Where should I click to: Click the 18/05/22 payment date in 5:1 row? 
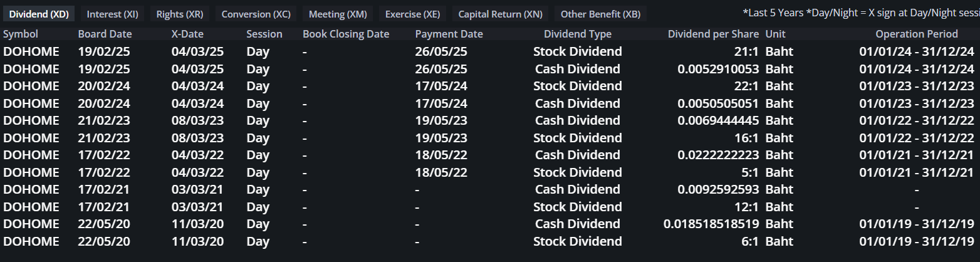441,172
